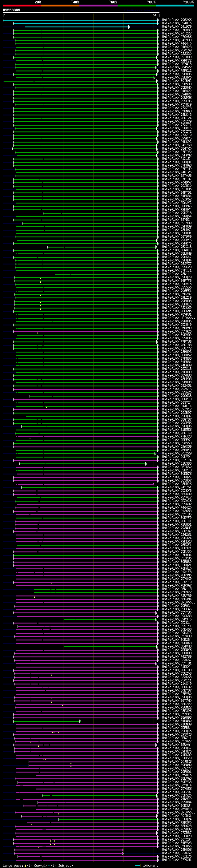This screenshot has width=197, height=868.
Task: Select hit label UniRef100_Q8LC43
Action: (177, 115)
